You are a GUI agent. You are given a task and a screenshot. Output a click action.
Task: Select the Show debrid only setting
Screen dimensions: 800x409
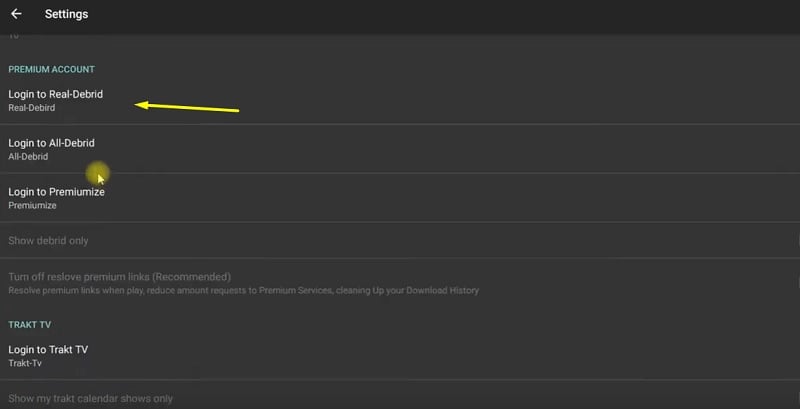(x=400, y=240)
